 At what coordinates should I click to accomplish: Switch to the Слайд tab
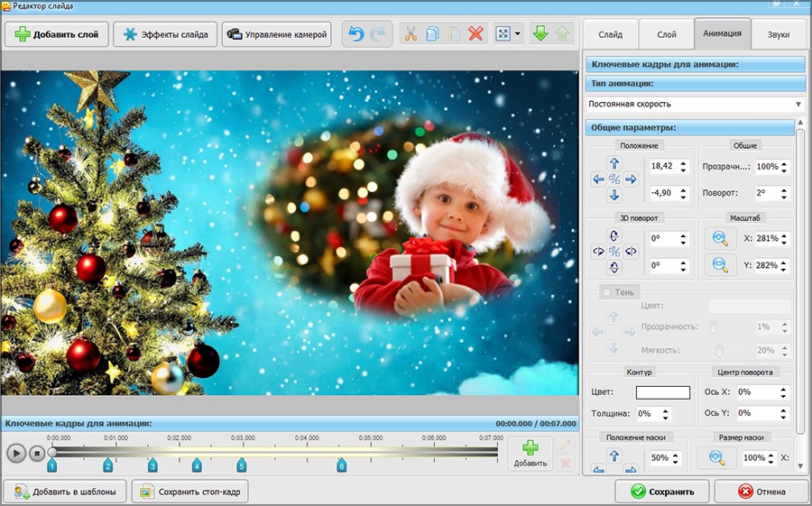611,34
